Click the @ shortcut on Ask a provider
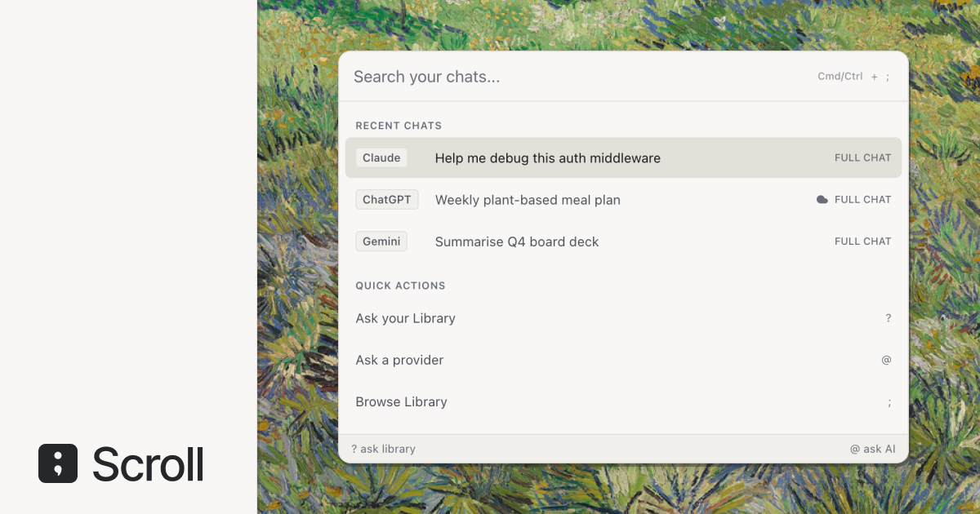Image resolution: width=980 pixels, height=514 pixels. coord(886,360)
